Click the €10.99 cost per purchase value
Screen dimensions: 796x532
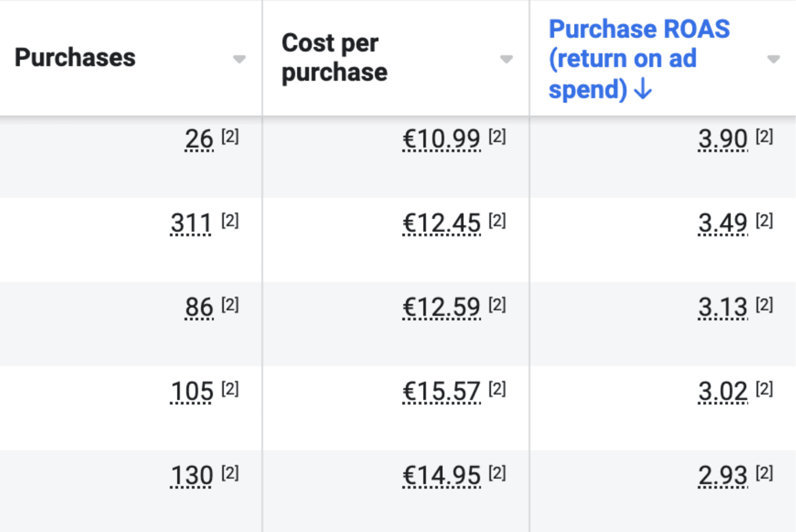[442, 140]
